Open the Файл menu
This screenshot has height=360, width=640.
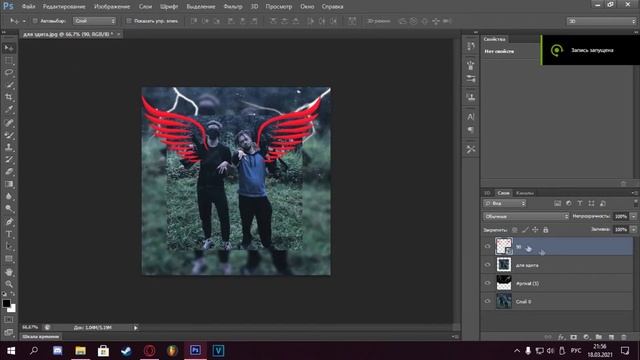tap(28, 7)
